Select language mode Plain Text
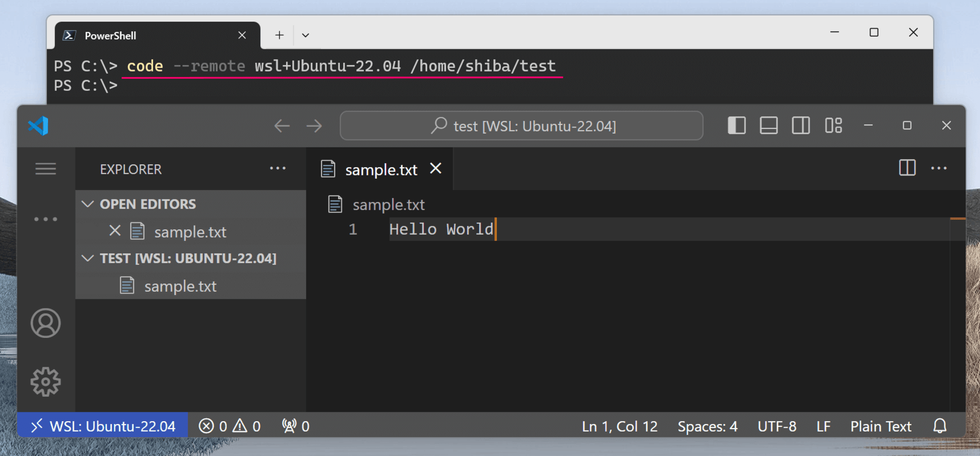Viewport: 980px width, 456px height. 881,426
